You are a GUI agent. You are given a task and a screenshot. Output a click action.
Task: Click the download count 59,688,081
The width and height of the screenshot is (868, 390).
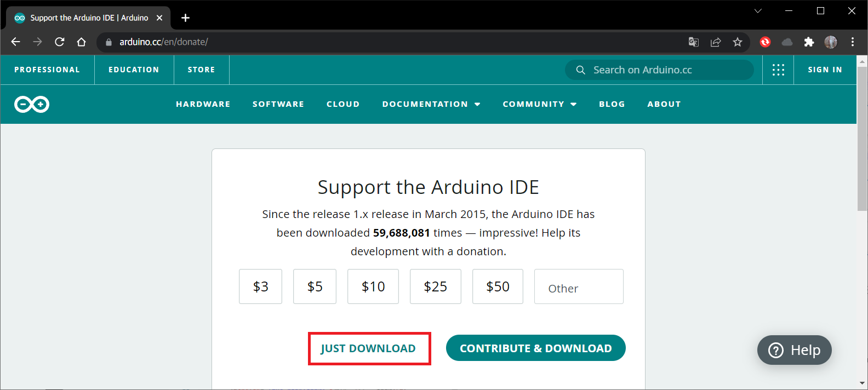coord(402,233)
